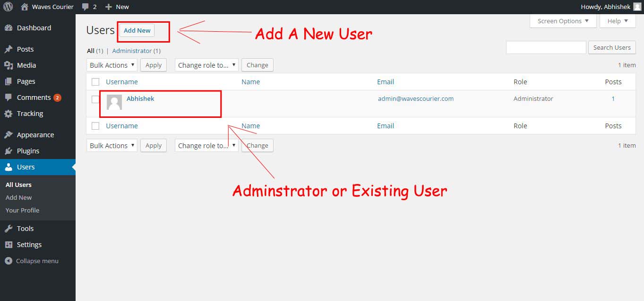Expand the Screen Options panel
The image size is (644, 301).
[563, 21]
